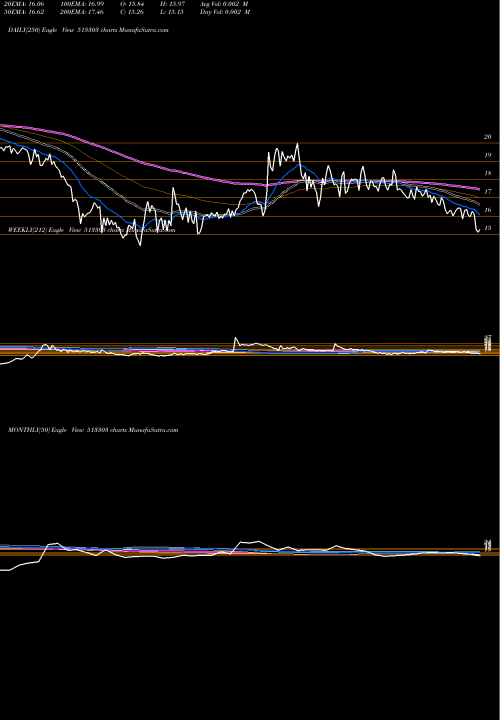Click the 17 price axis label

coord(487,191)
